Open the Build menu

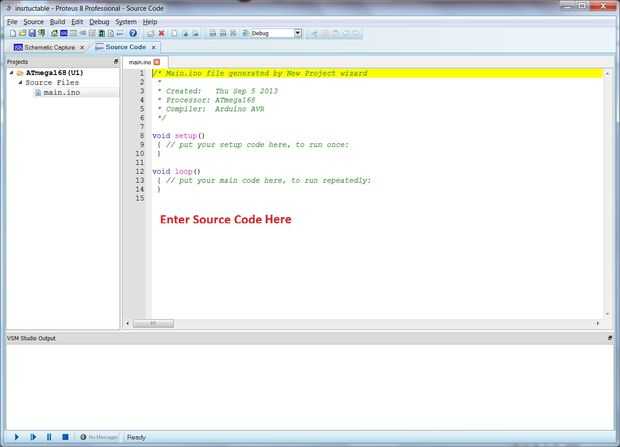pos(57,22)
